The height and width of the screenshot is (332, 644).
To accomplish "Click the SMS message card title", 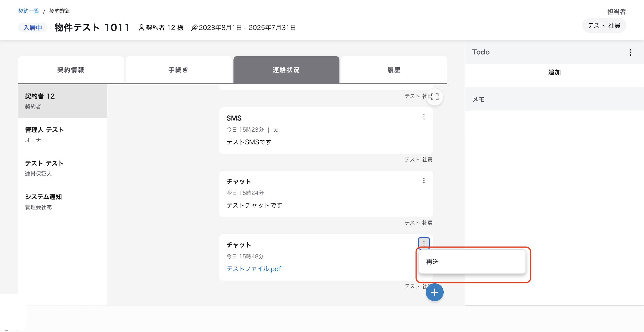I will (x=234, y=118).
